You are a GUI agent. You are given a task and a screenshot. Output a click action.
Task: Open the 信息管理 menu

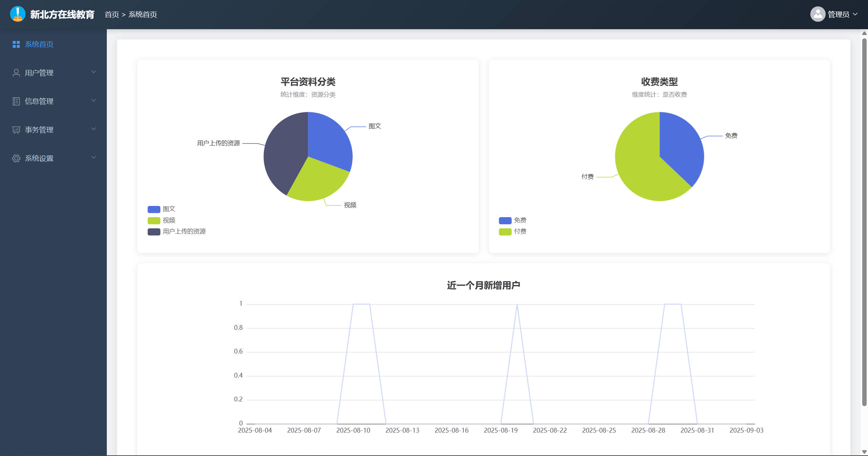pyautogui.click(x=53, y=101)
